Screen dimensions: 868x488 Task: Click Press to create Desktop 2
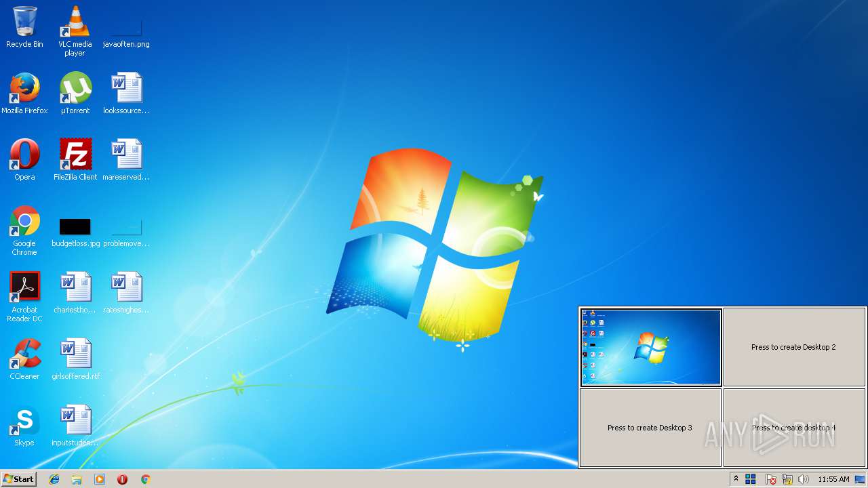(793, 347)
